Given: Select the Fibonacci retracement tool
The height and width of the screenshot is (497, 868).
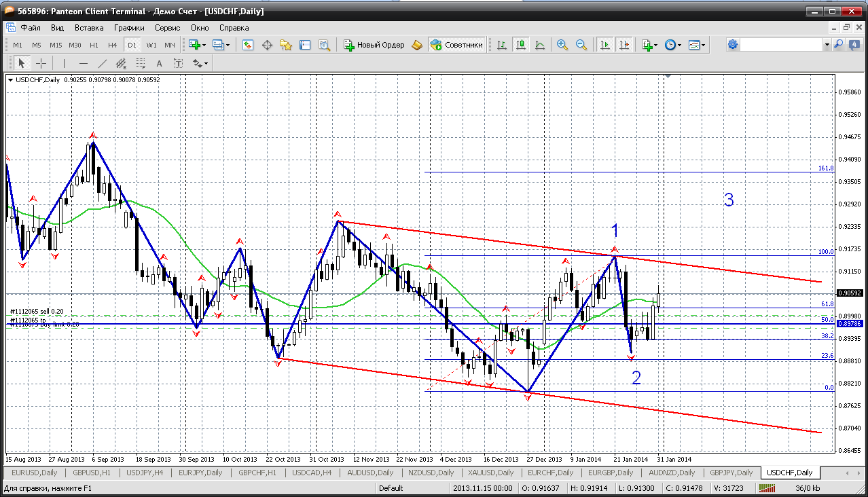Looking at the screenshot, I should tap(141, 63).
